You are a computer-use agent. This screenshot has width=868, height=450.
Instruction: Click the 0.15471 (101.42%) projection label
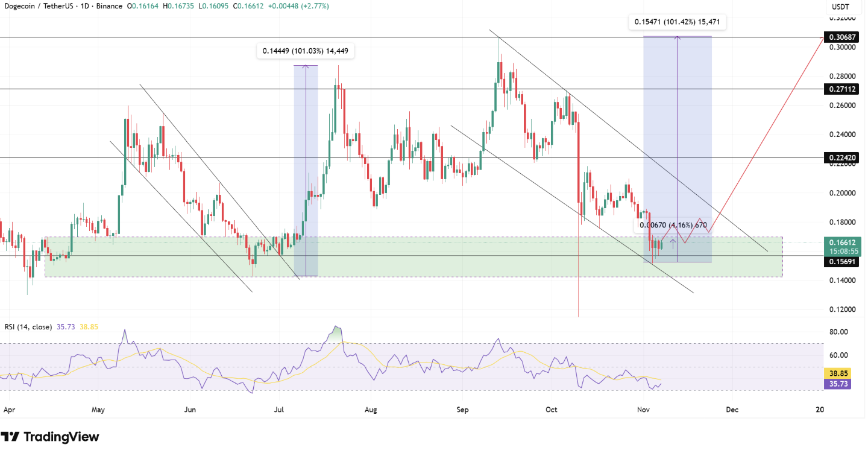[x=676, y=22]
